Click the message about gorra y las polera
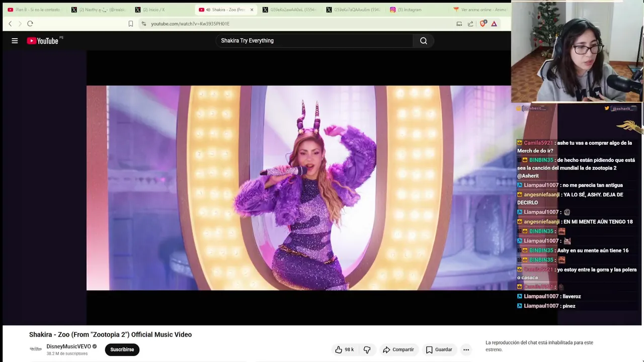The width and height of the screenshot is (644, 362). click(x=577, y=274)
